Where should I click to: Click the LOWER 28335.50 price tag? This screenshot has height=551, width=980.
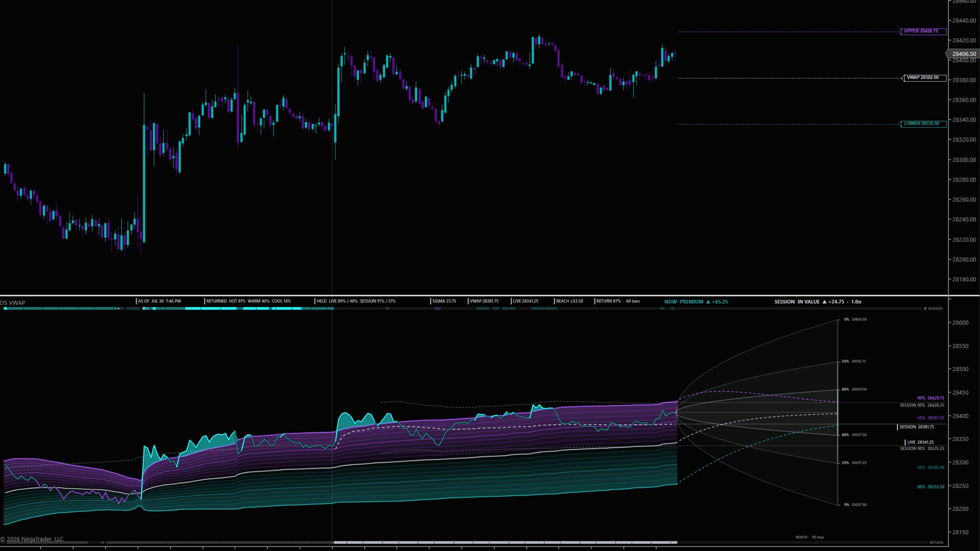923,124
